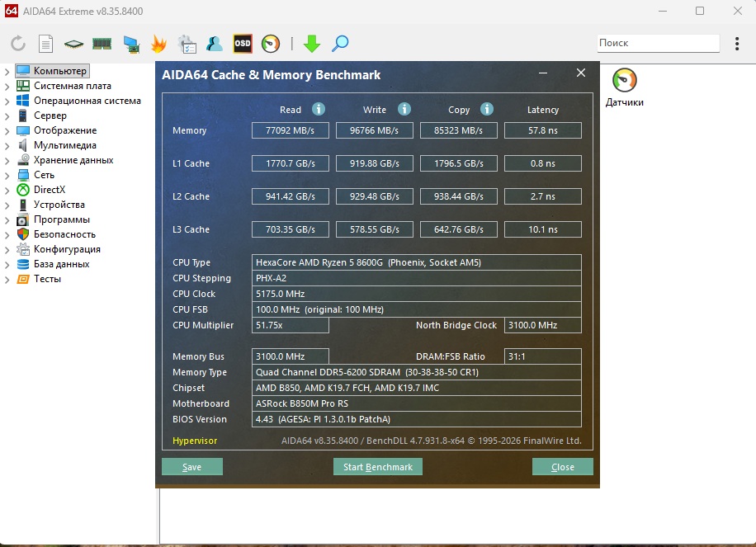Click the CPU Clock 5175.0 MHz value
This screenshot has height=547, width=756.
417,294
